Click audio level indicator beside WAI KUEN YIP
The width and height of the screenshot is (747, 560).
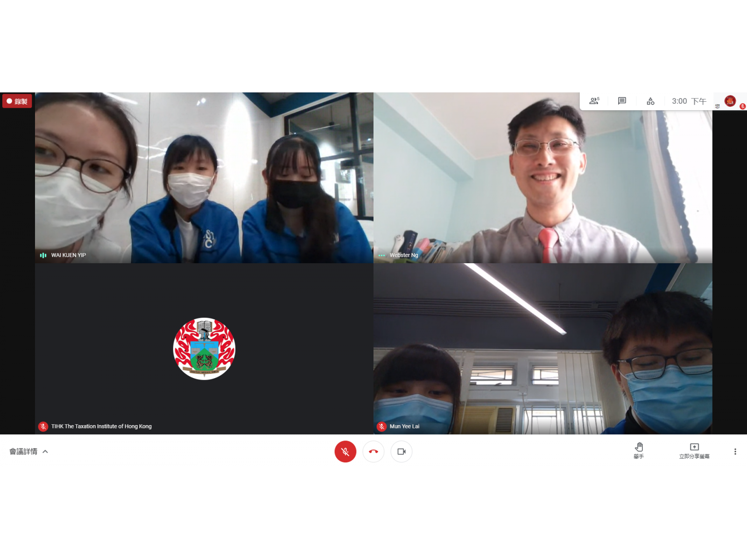tap(43, 255)
